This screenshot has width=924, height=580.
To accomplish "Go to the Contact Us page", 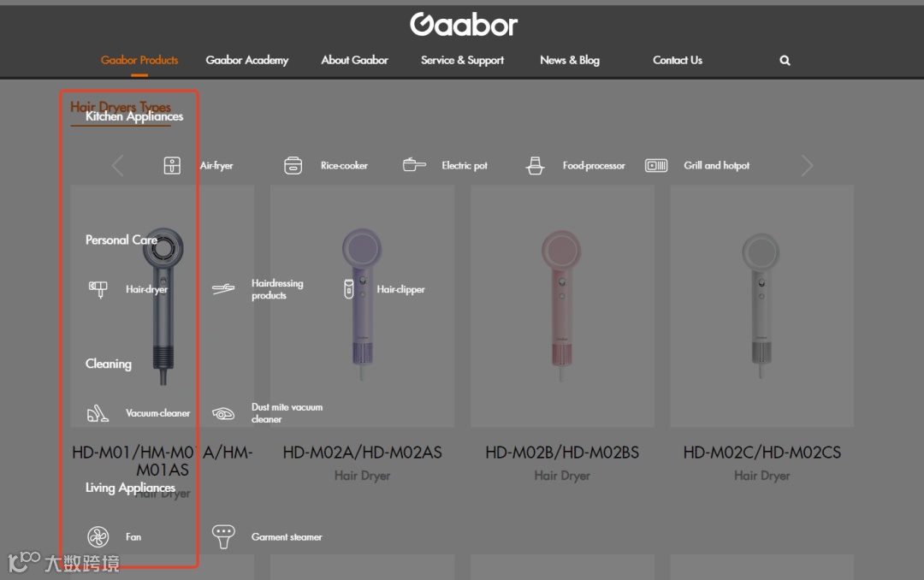I will 677,60.
